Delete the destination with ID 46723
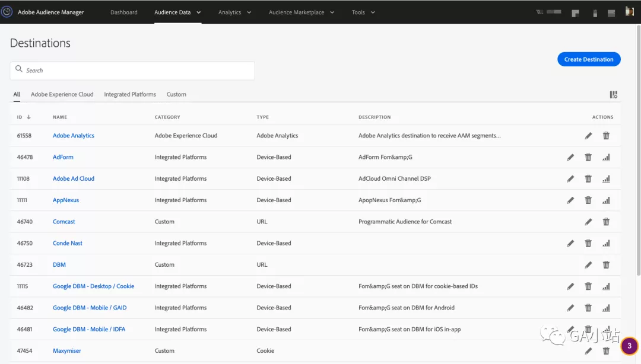Viewport: 641px width, 364px height. (x=606, y=265)
